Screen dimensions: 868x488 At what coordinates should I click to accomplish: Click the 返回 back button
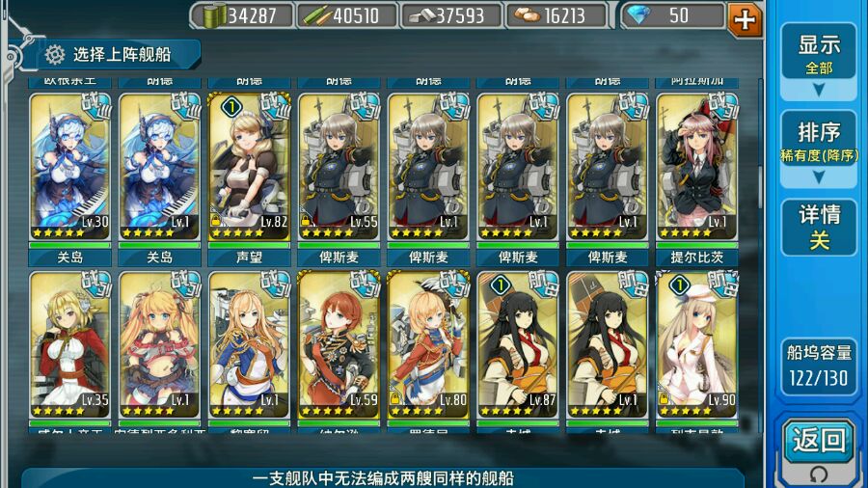click(819, 441)
